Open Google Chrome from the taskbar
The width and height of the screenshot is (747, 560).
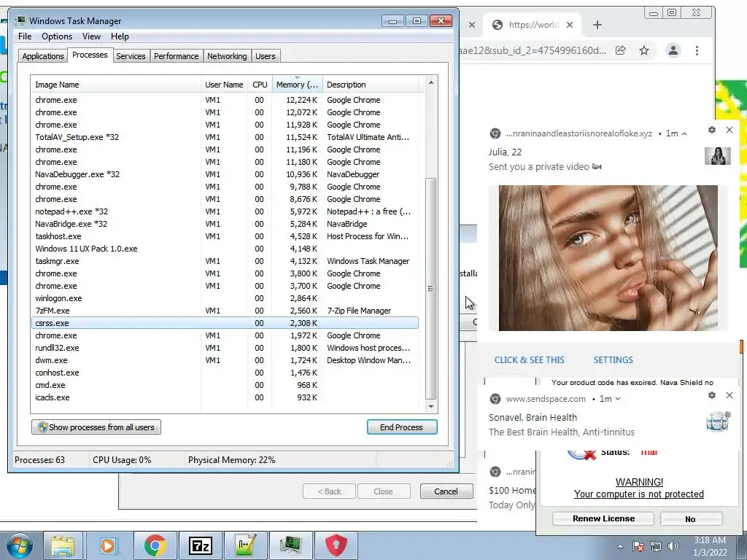(x=155, y=545)
